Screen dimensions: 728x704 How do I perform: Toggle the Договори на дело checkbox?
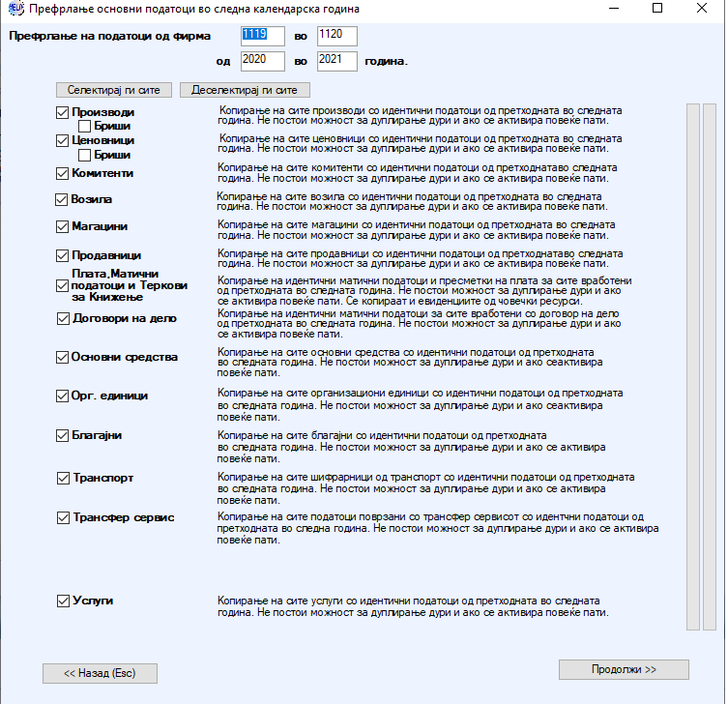[x=63, y=318]
